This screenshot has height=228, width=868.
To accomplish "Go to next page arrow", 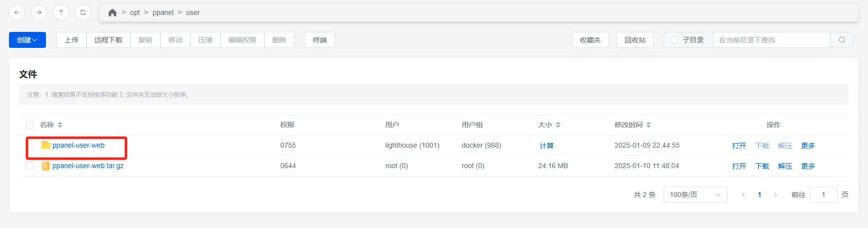I will (776, 195).
